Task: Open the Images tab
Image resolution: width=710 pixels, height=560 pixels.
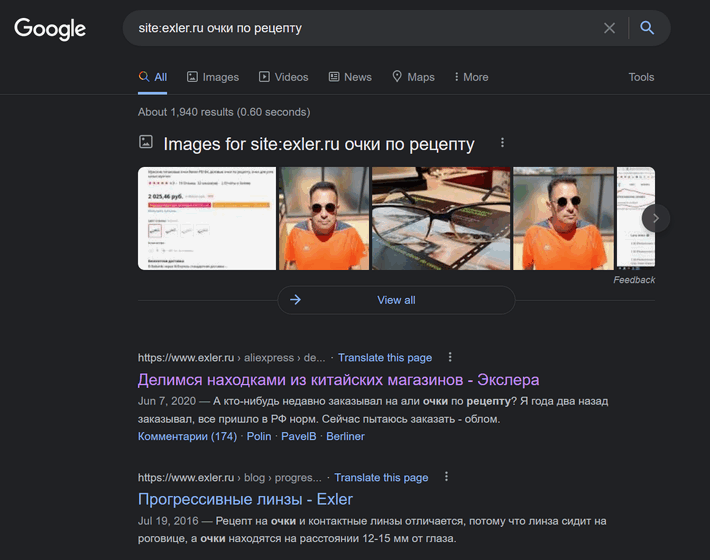Action: [213, 77]
